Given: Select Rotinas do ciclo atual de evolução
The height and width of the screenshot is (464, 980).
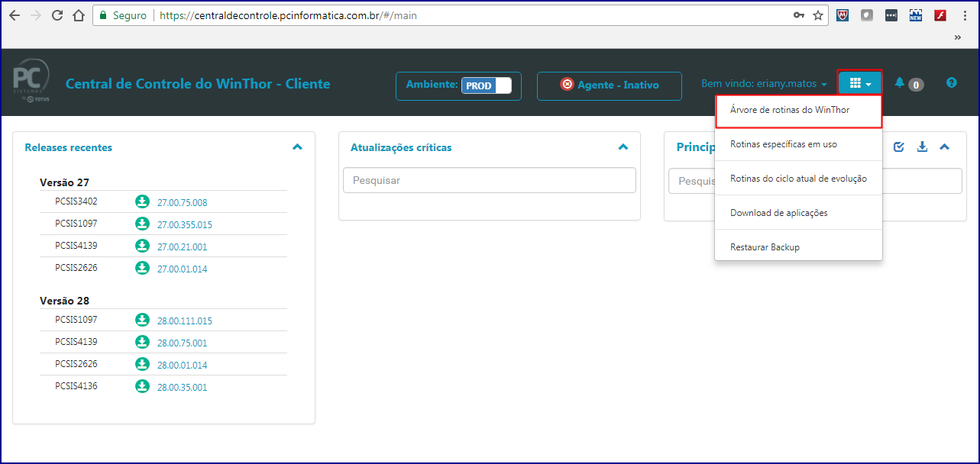Looking at the screenshot, I should pos(798,179).
